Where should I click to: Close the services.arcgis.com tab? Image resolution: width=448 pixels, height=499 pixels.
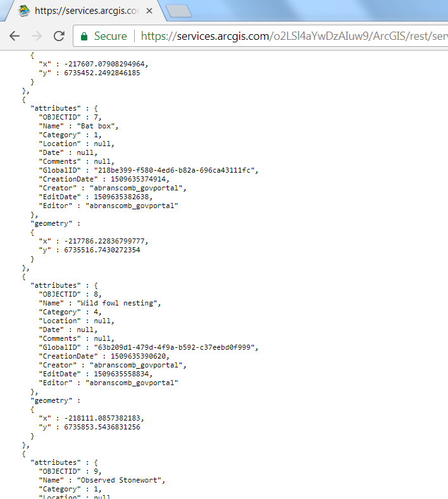click(x=149, y=11)
